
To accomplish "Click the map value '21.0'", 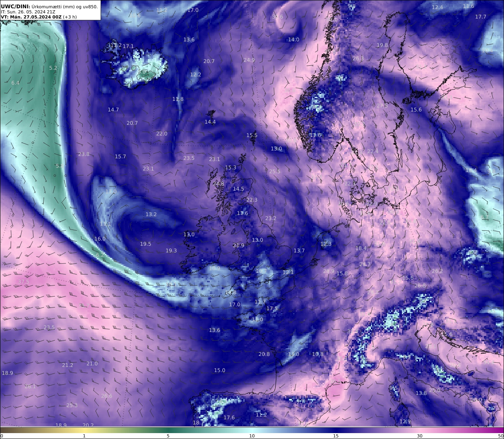I will pyautogui.click(x=92, y=363).
